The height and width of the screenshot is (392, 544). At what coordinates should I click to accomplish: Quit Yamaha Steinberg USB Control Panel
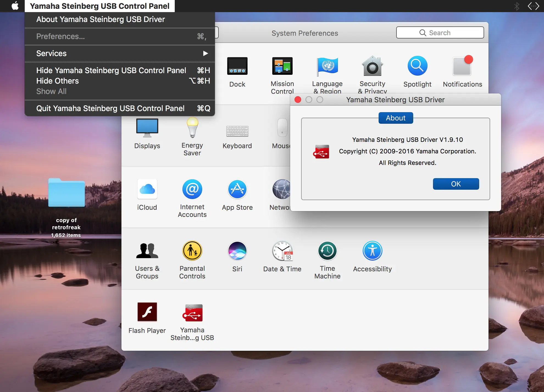coord(120,108)
